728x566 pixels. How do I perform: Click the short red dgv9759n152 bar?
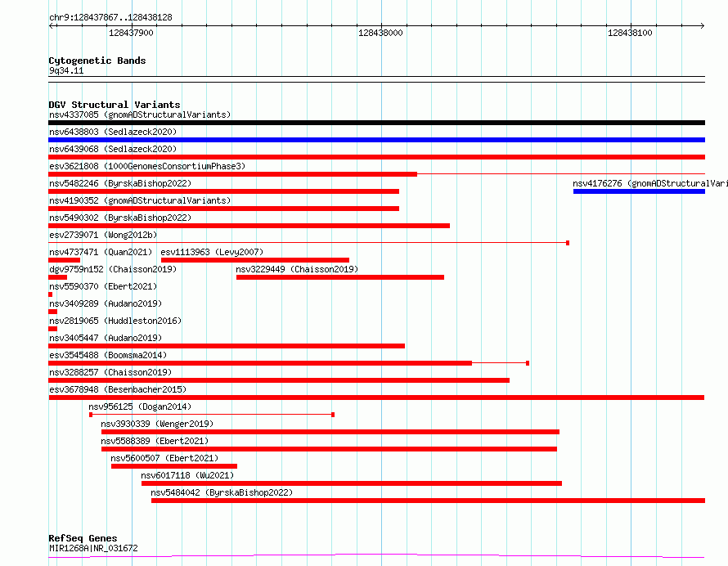[x=57, y=277]
